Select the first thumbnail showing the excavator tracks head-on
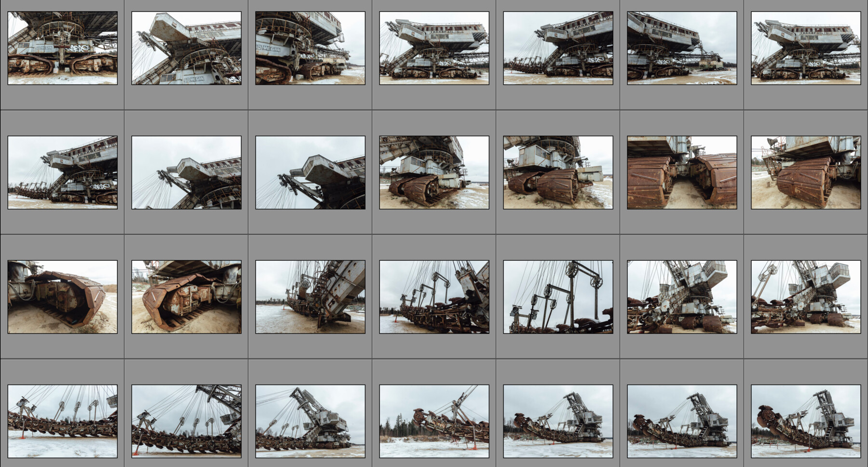This screenshot has height=467, width=868. pyautogui.click(x=62, y=48)
